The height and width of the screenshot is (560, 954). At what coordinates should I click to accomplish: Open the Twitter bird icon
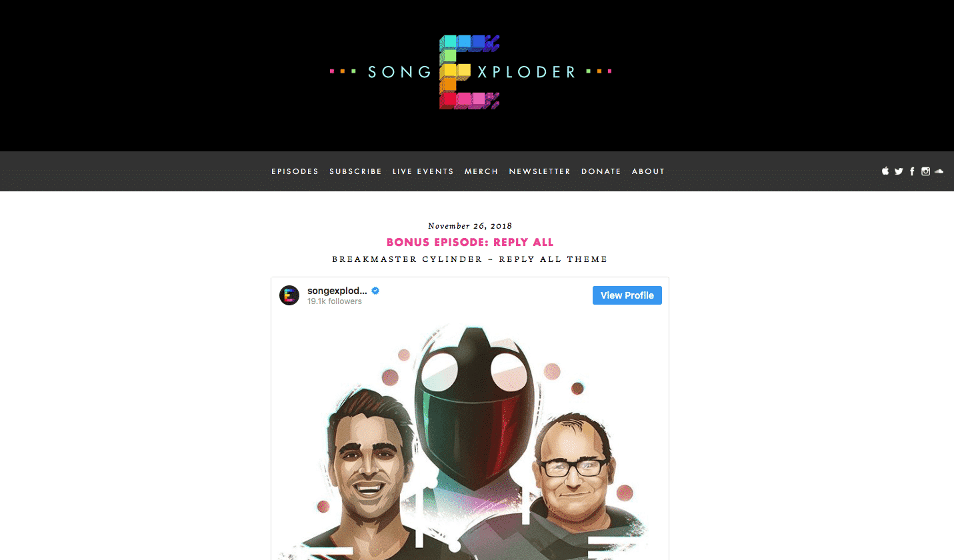[899, 171]
